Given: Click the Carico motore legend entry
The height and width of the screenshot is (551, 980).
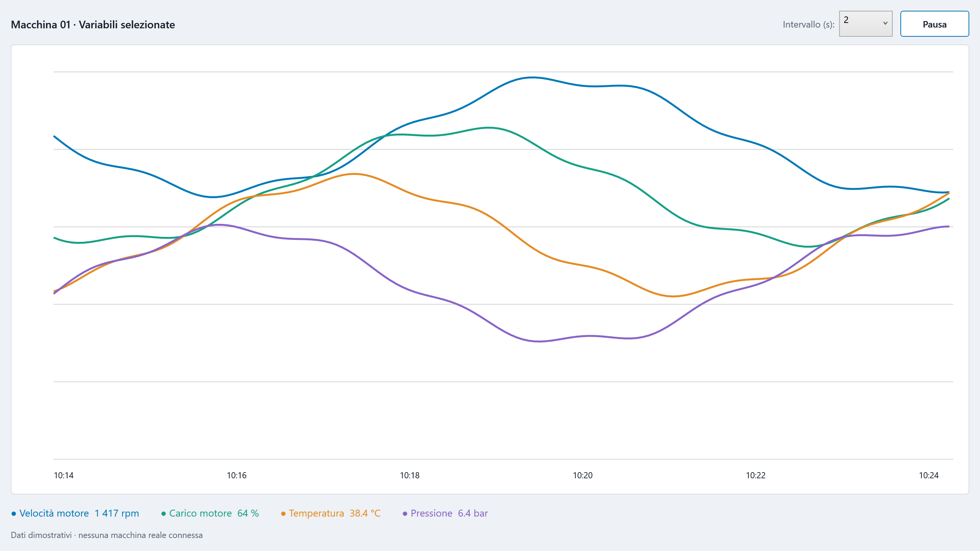Looking at the screenshot, I should pyautogui.click(x=210, y=513).
